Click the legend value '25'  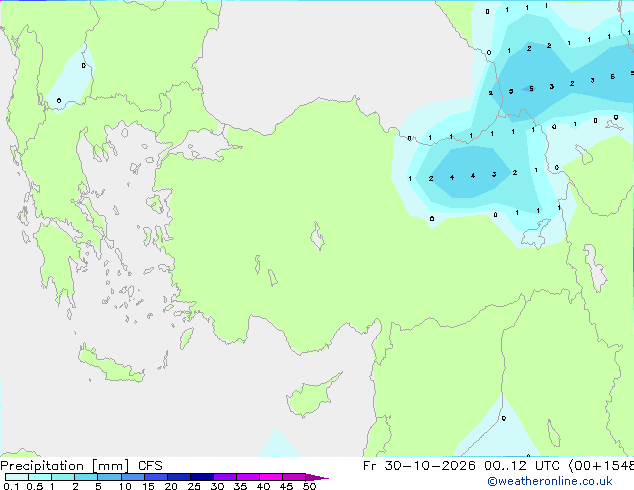194,486
